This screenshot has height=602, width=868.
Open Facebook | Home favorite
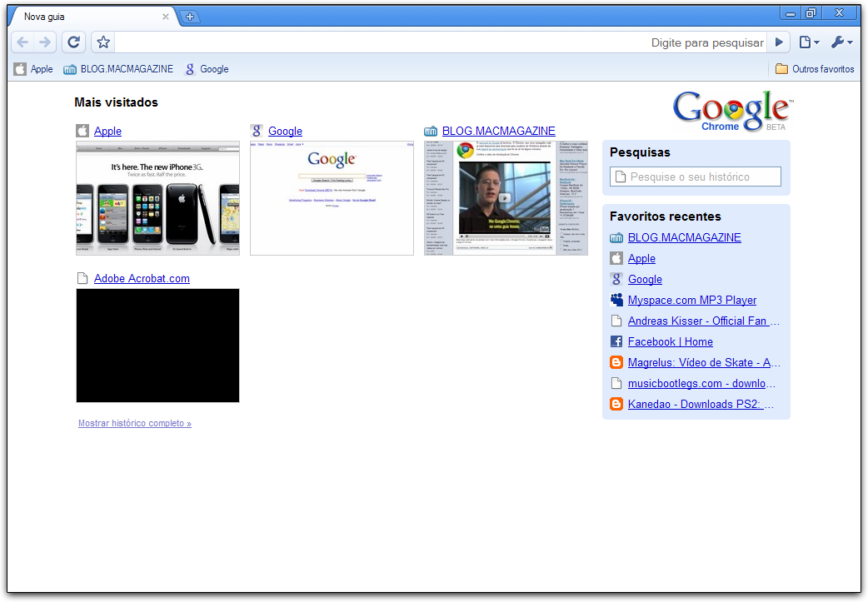[x=671, y=342]
